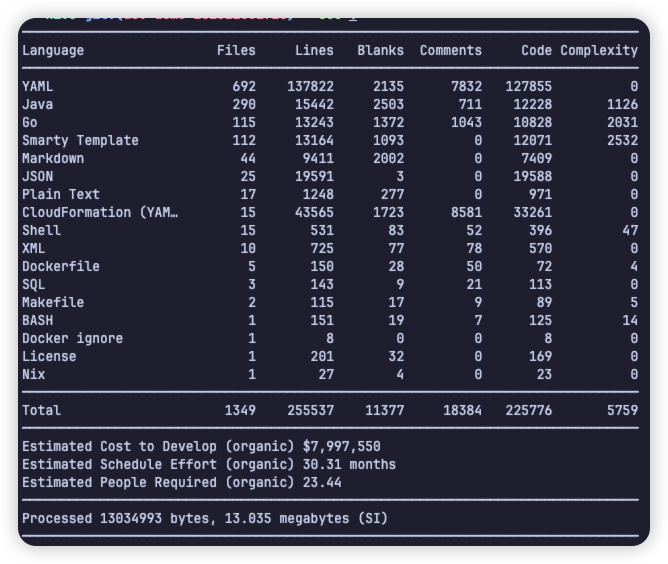Click XML lines value 725
Image resolution: width=668 pixels, height=564 pixels.
pyautogui.click(x=322, y=248)
